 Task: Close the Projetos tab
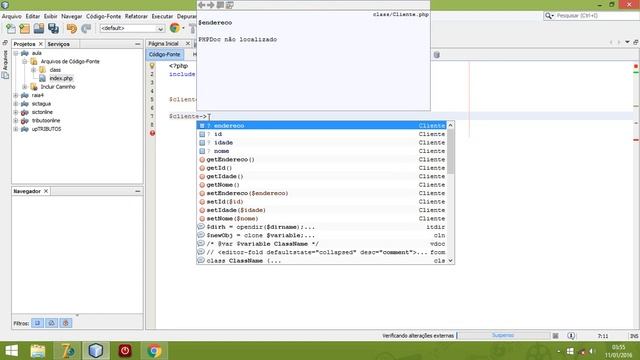point(40,44)
